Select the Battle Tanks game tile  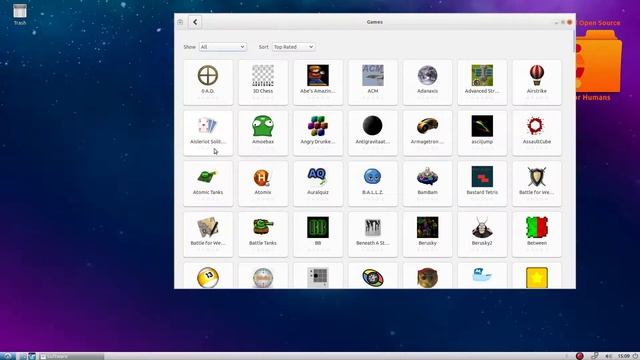point(263,234)
